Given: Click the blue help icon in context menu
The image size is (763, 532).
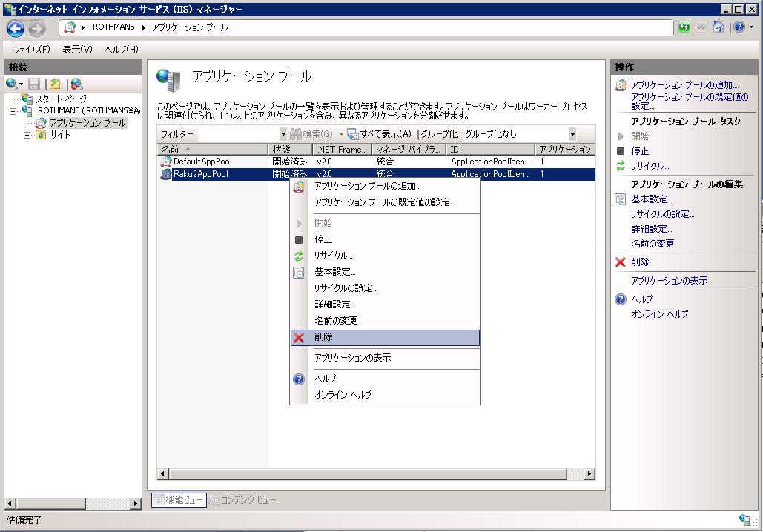Looking at the screenshot, I should [299, 379].
